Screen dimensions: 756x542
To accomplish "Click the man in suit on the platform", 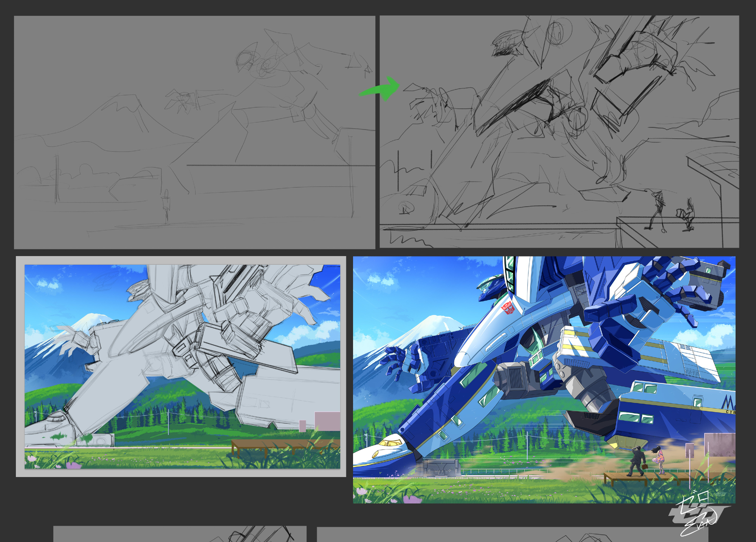I will pyautogui.click(x=638, y=461).
